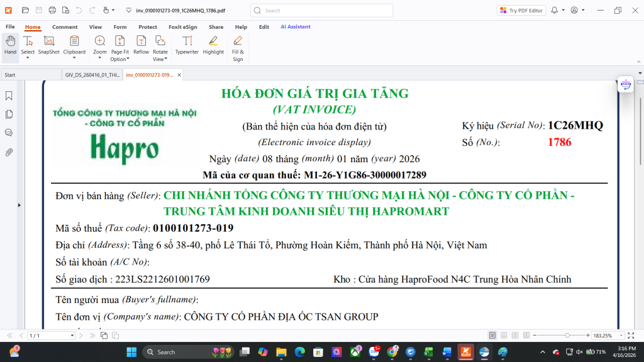Viewport: 644px width, 362px height.
Task: Switch to GIV_DS_260416_01 document tab
Action: tap(92, 75)
